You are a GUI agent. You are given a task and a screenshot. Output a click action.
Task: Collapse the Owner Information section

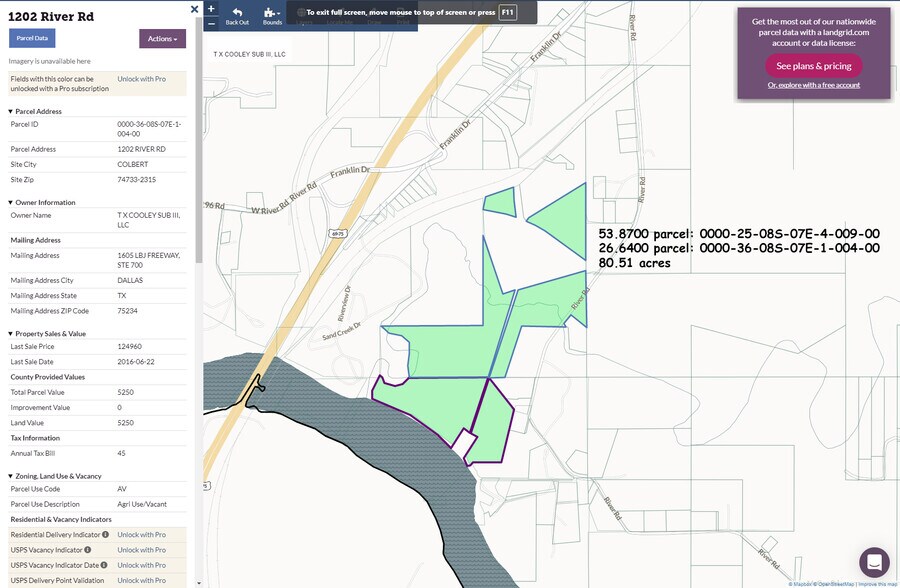point(11,202)
